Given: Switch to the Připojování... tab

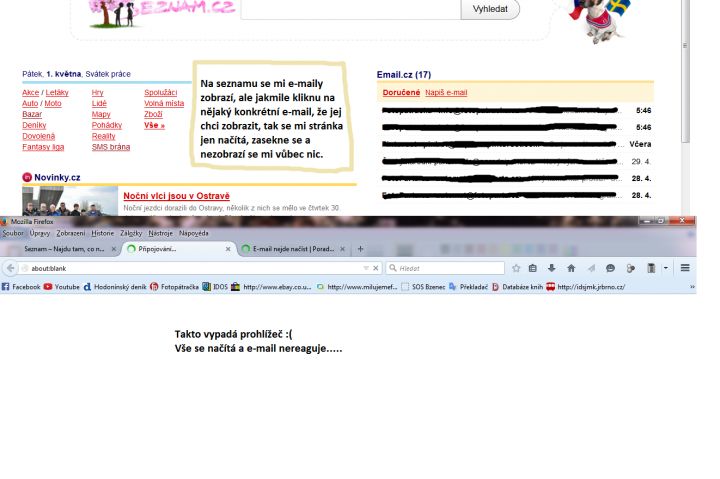Looking at the screenshot, I should tap(178, 249).
